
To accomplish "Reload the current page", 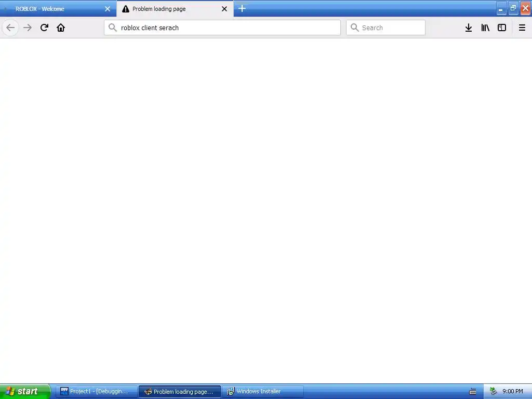I will [x=44, y=28].
